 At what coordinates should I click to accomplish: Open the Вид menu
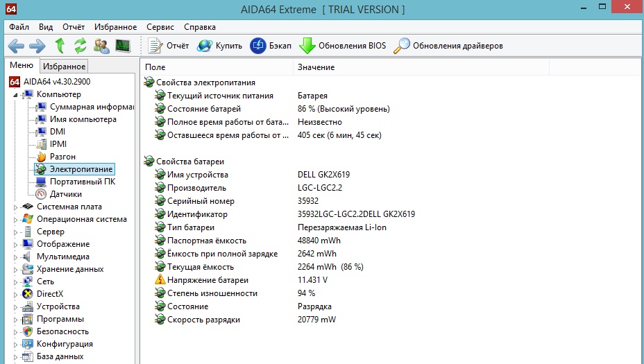click(x=46, y=27)
